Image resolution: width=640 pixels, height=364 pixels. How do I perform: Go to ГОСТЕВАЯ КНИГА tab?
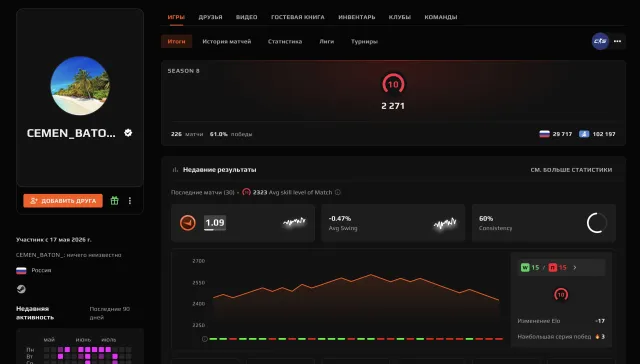click(x=298, y=17)
